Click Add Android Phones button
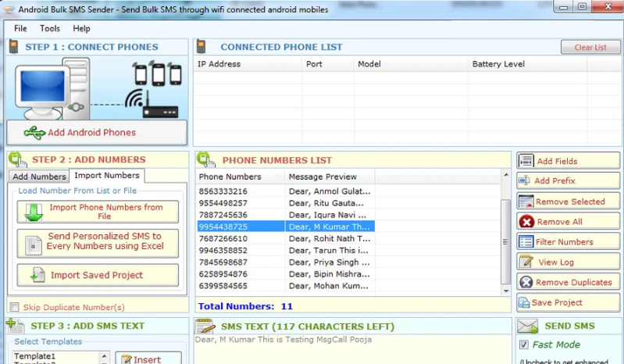 click(97, 133)
